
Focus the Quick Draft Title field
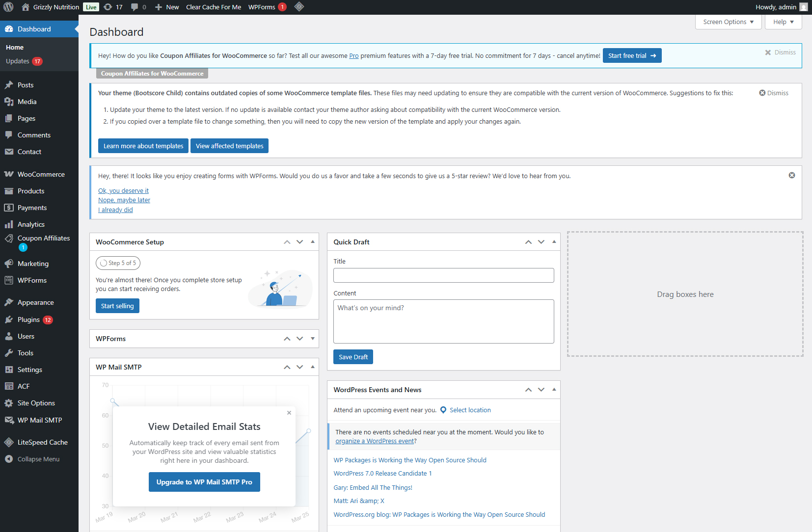[443, 275]
